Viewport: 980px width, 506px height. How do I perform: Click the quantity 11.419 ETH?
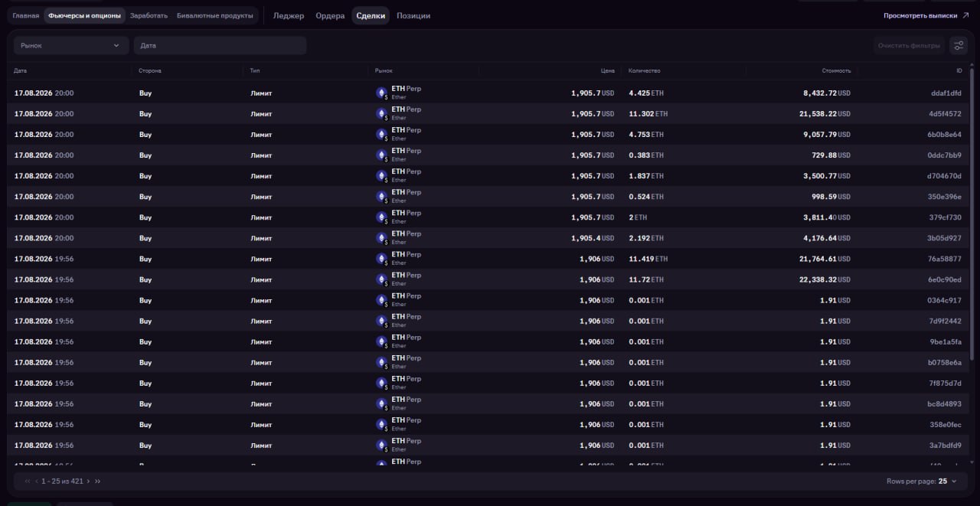pos(648,259)
